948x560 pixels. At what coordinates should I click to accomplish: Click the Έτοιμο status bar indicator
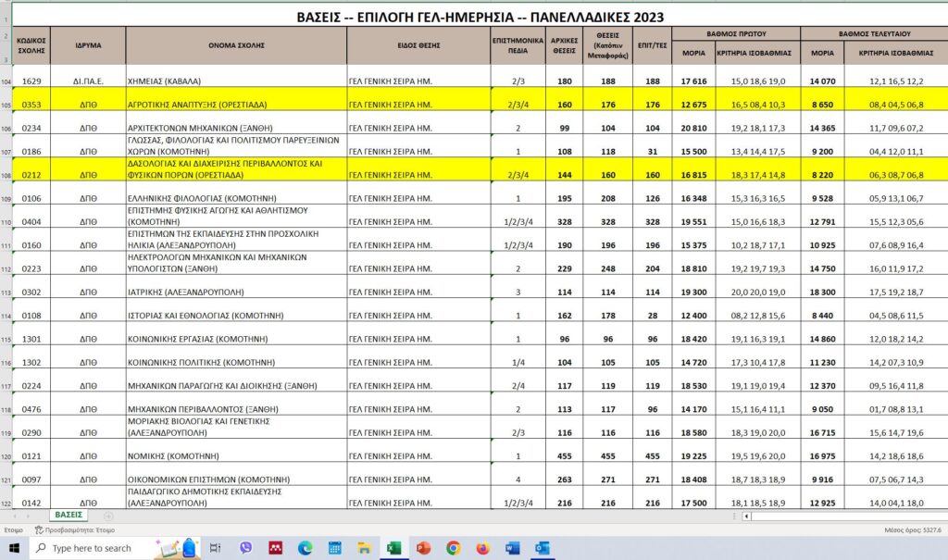[x=13, y=529]
